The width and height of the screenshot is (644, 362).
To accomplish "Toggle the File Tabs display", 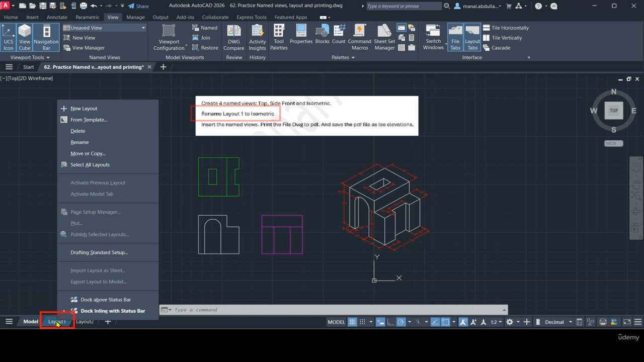I will pos(455,38).
